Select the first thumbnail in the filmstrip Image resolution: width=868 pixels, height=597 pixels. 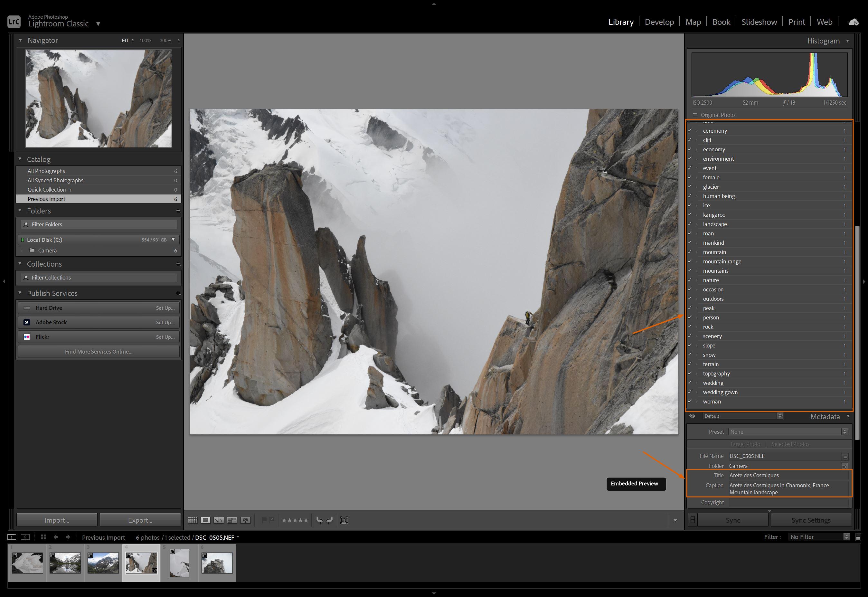27,563
